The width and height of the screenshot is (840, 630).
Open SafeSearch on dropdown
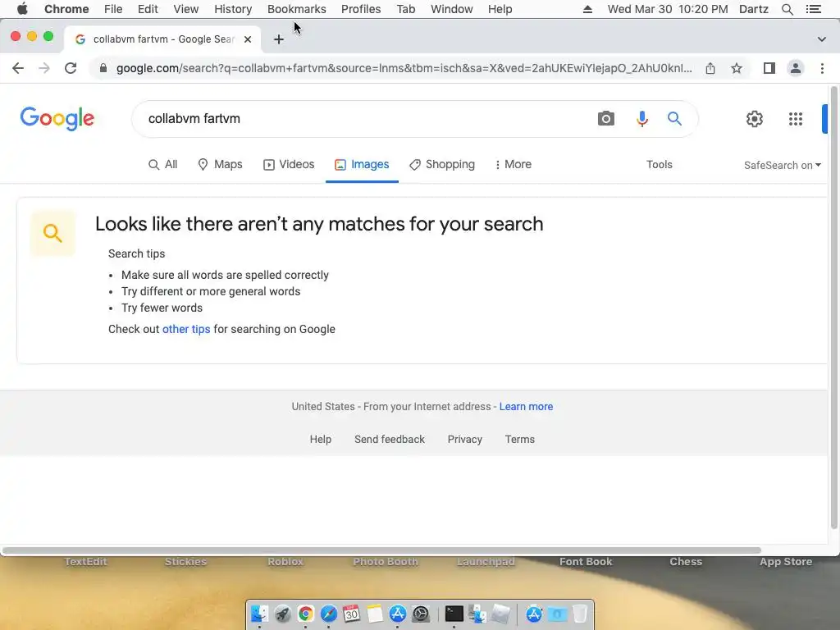pos(782,165)
